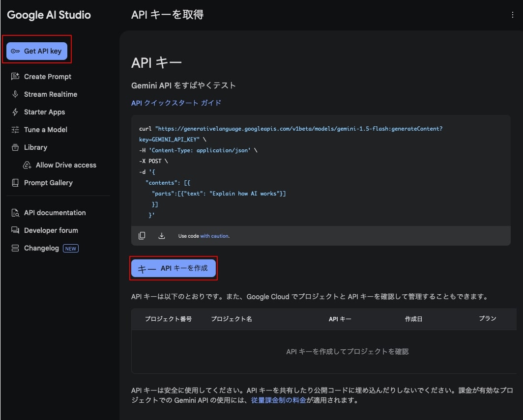Click the プラン column header
This screenshot has height=420, width=523.
tap(488, 318)
